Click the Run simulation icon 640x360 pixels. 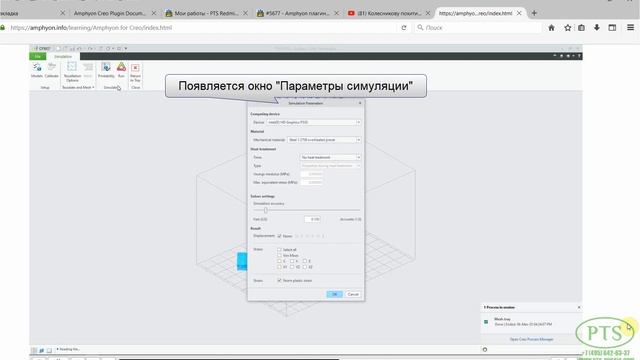click(x=121, y=69)
